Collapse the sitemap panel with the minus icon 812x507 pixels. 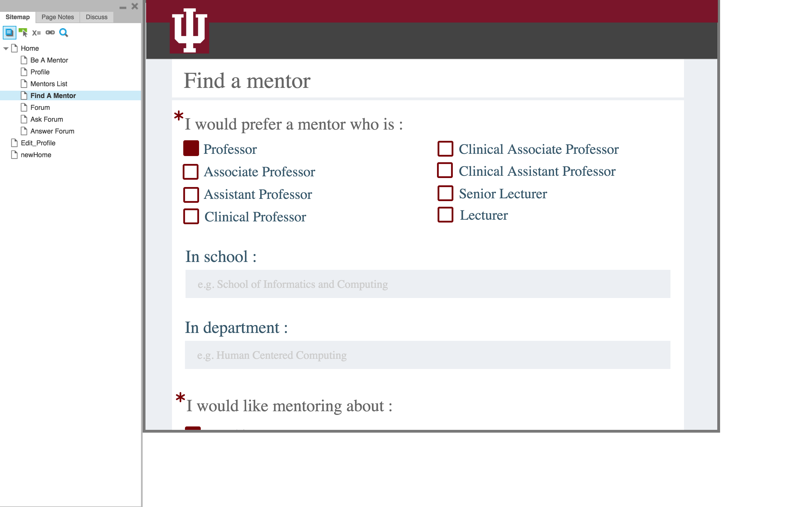[123, 7]
